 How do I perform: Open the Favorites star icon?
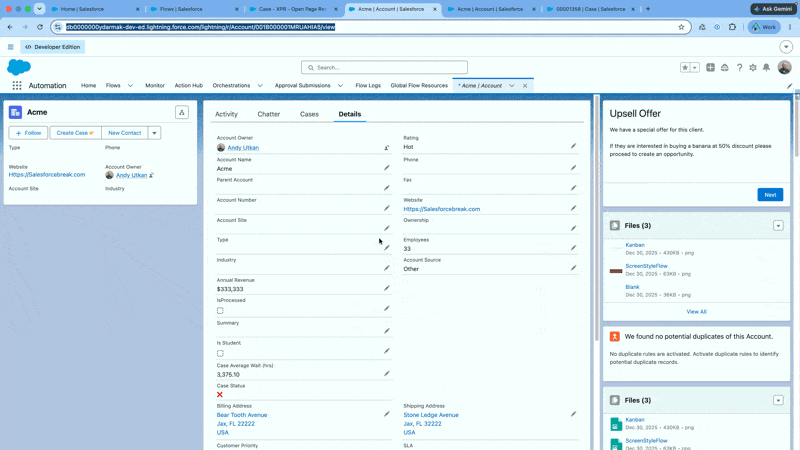(685, 67)
